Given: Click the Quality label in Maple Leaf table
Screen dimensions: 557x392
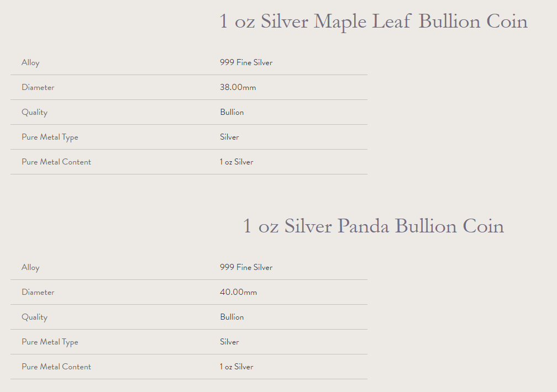Looking at the screenshot, I should pyautogui.click(x=34, y=112).
